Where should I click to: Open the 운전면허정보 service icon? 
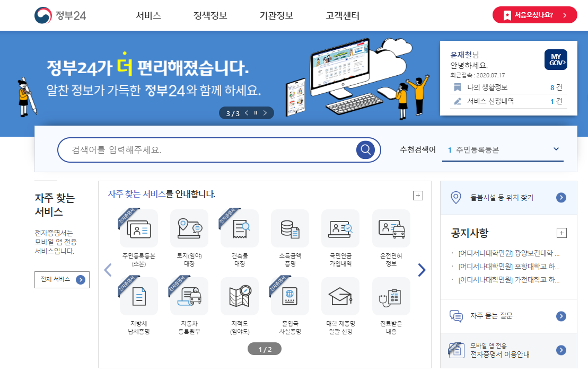[x=391, y=228]
